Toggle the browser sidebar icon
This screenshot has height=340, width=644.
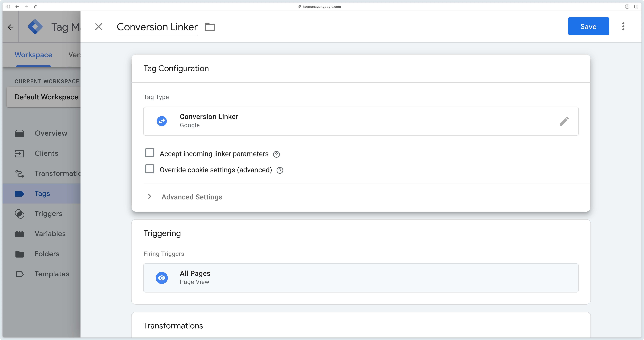tap(8, 7)
